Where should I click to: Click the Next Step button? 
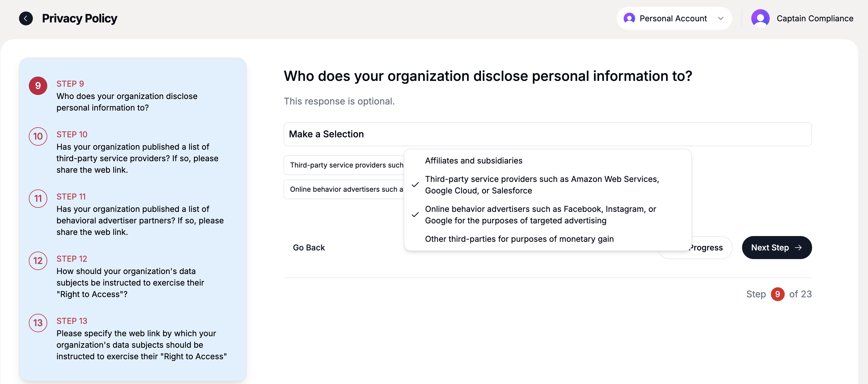[x=776, y=248]
